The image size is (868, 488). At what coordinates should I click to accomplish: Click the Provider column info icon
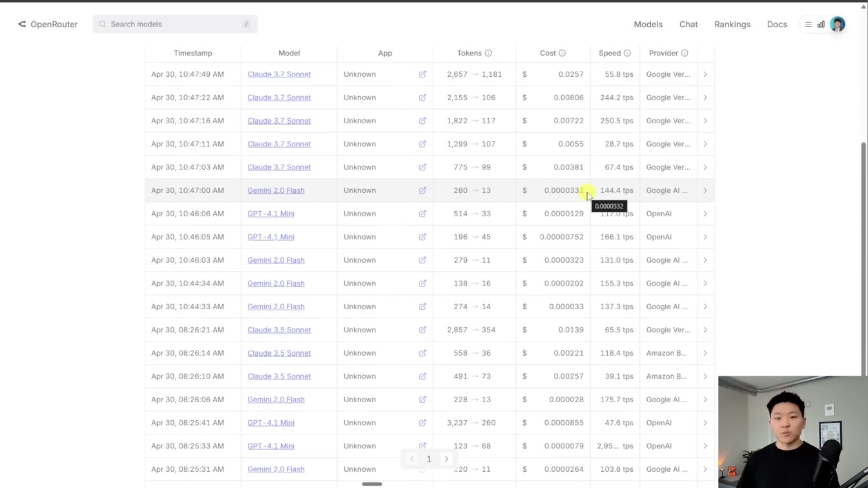[685, 53]
